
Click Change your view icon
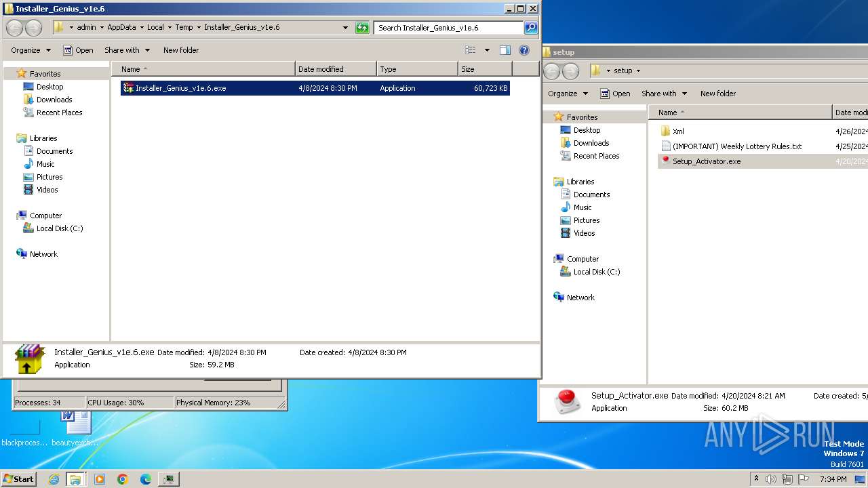tap(471, 50)
